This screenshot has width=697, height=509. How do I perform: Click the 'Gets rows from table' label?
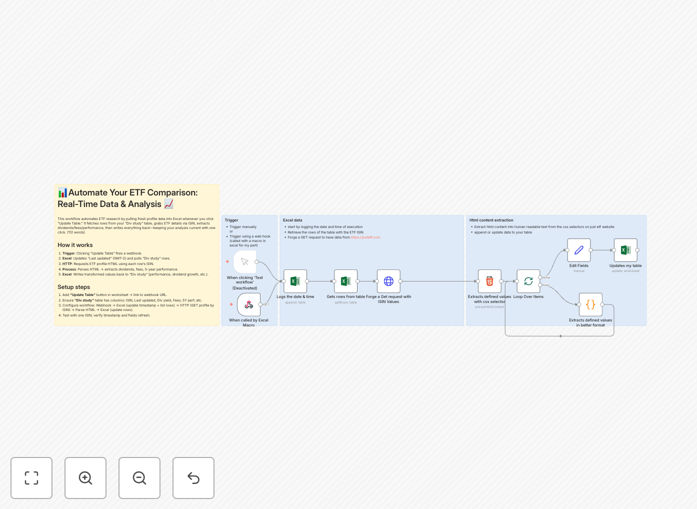coord(345,297)
